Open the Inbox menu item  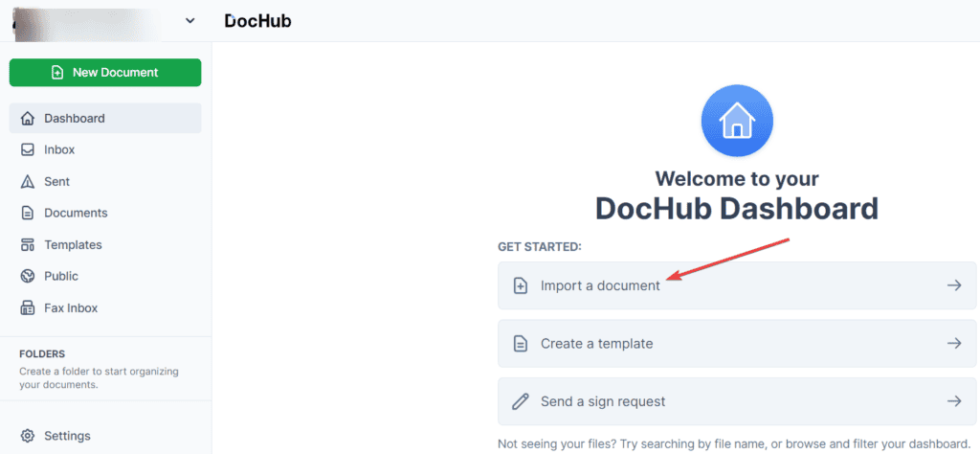coord(105,150)
